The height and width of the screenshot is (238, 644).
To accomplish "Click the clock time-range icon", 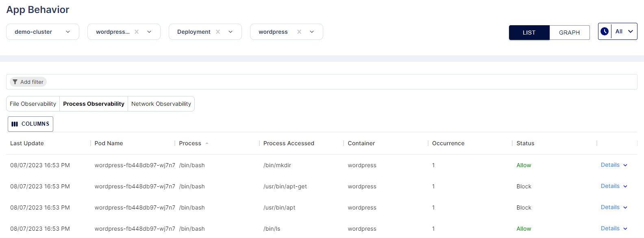I will (x=605, y=31).
